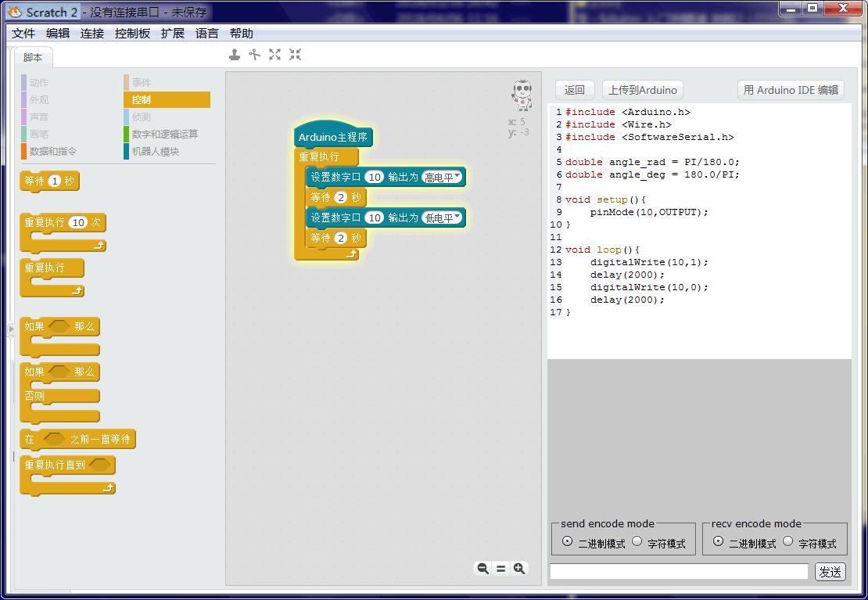Open the 高电平 output level dropdown
Viewport: 868px width, 600px height.
[442, 178]
